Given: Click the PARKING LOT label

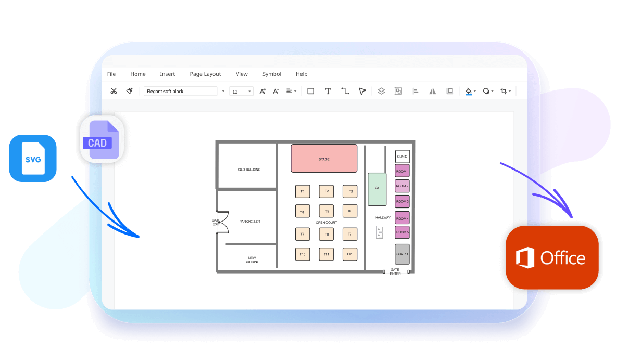Looking at the screenshot, I should tap(250, 222).
